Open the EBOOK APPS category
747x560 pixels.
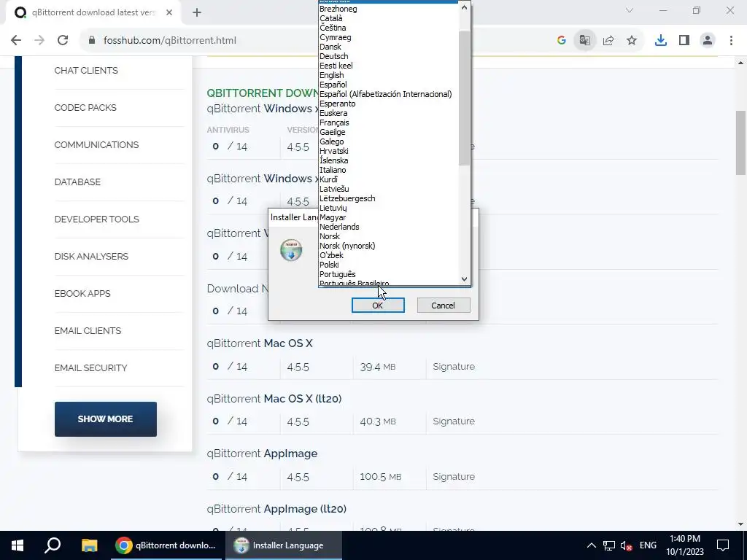point(82,293)
